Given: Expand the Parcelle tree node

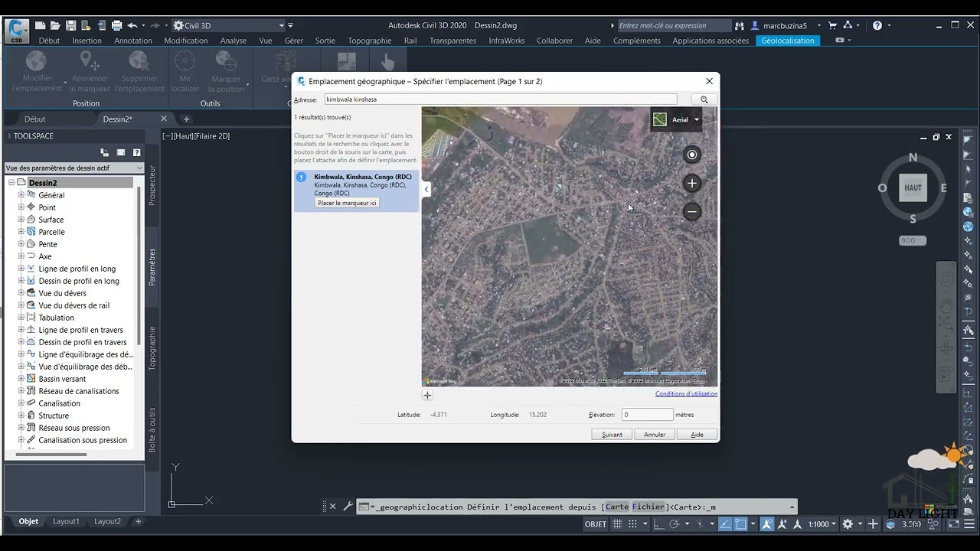Looking at the screenshot, I should tap(21, 232).
